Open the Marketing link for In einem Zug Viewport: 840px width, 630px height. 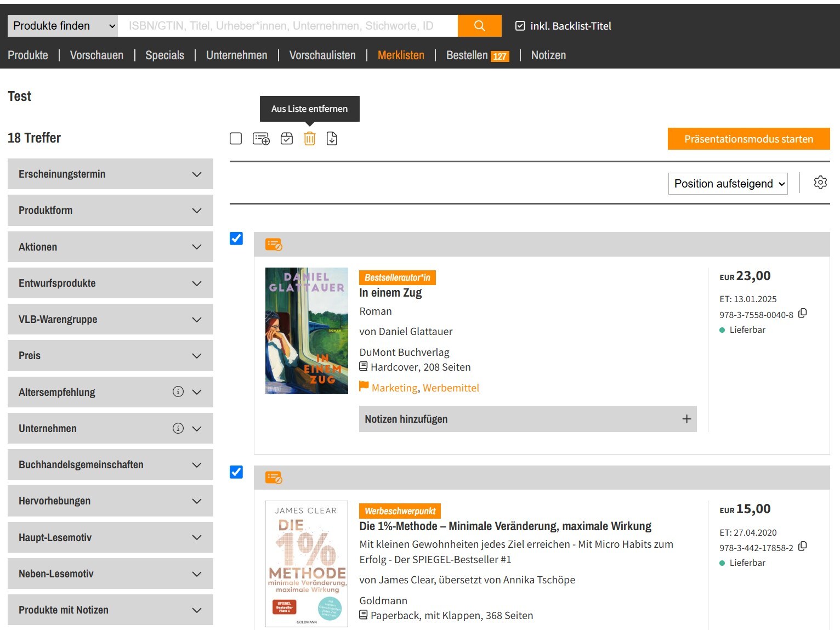click(394, 388)
